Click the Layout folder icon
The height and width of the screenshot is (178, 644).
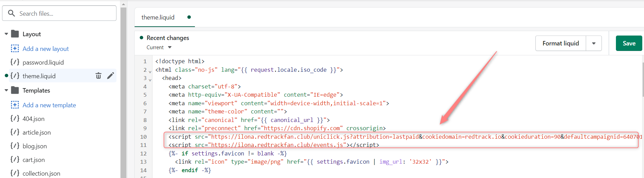click(x=15, y=34)
